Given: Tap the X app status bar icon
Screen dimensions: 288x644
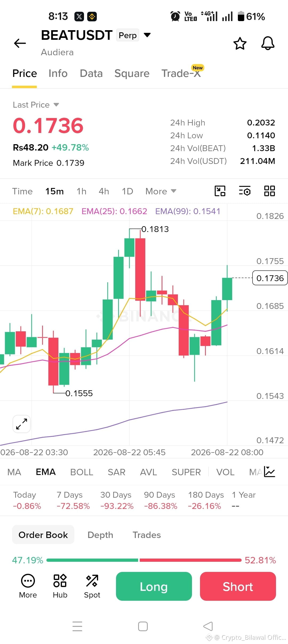Looking at the screenshot, I should (x=79, y=17).
